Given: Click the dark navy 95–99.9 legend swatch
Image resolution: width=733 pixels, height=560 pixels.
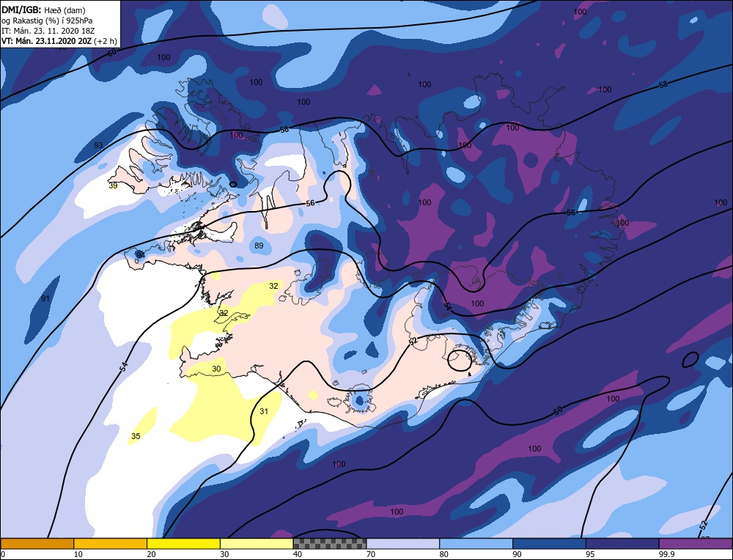Looking at the screenshot, I should pyautogui.click(x=622, y=543).
